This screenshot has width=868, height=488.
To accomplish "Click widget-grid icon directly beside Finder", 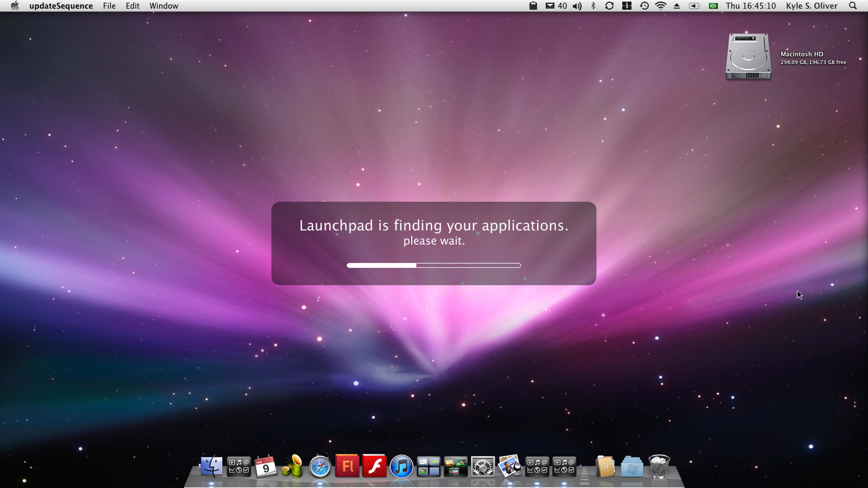I will (239, 466).
